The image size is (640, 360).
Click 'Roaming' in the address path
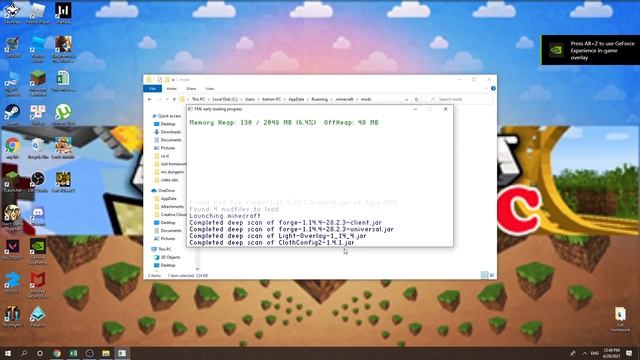(x=320, y=99)
